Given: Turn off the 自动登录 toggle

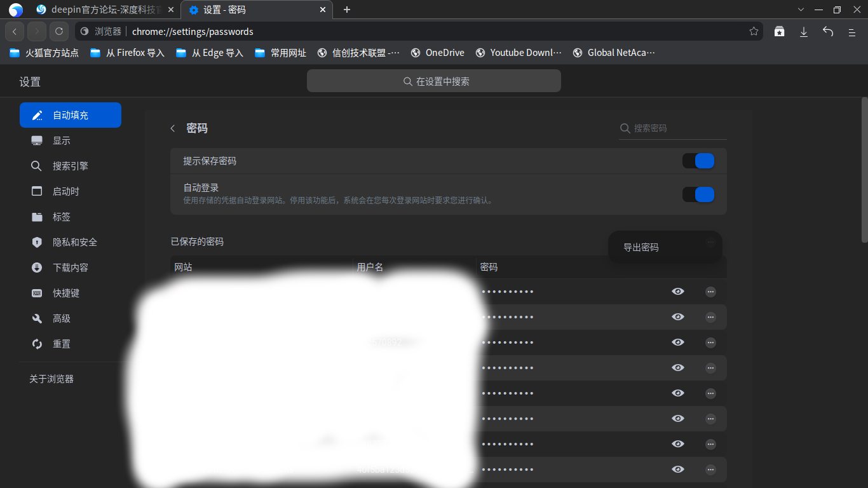Looking at the screenshot, I should 698,194.
